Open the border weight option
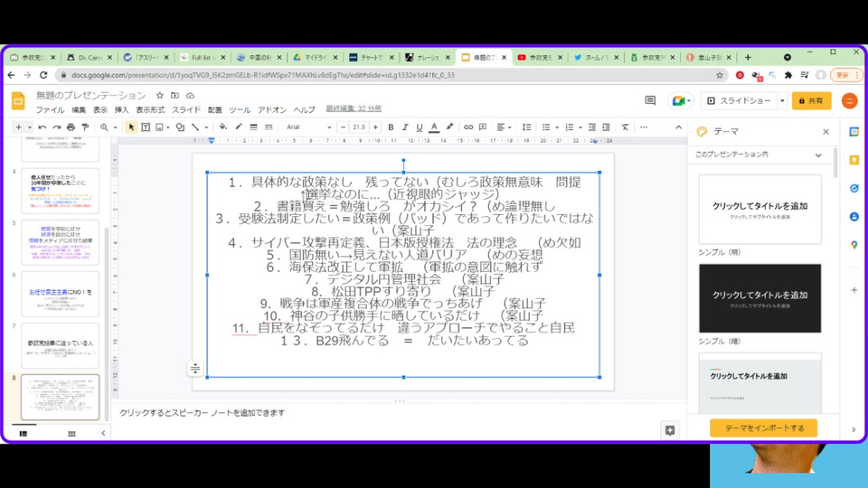 (x=253, y=127)
